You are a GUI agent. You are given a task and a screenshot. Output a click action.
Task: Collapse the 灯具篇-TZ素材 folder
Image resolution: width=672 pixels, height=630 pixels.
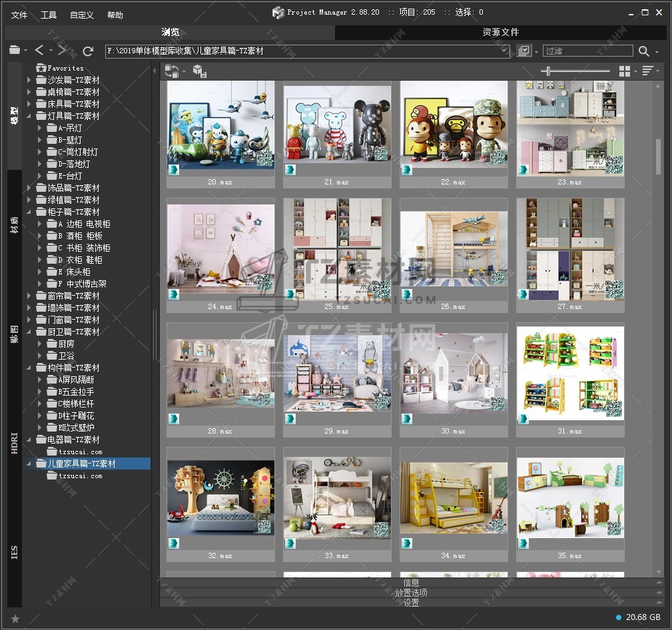(x=29, y=116)
